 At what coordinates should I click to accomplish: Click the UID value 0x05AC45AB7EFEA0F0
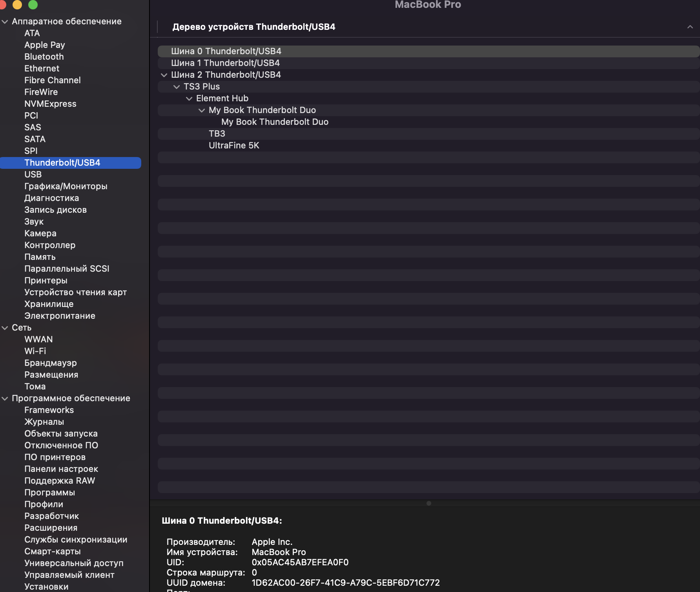point(300,563)
